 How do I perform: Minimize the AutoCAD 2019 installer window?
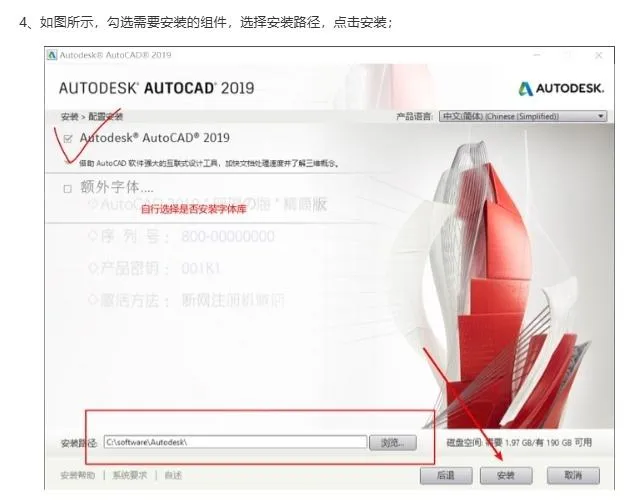pos(537,55)
